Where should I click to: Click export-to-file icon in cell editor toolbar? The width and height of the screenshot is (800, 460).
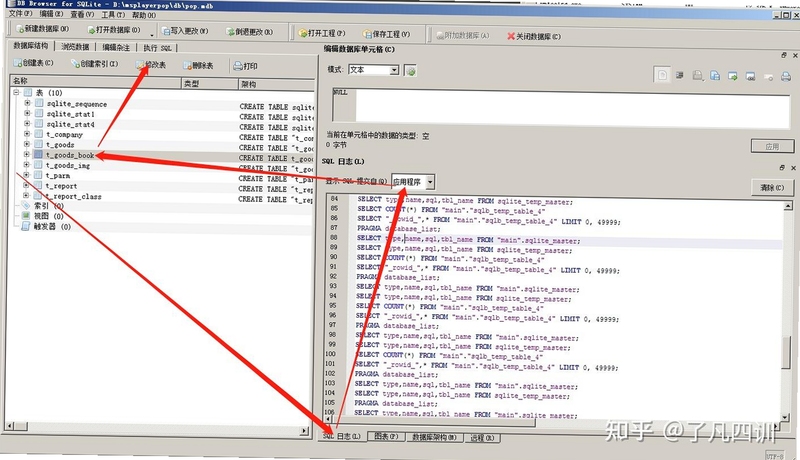point(751,76)
